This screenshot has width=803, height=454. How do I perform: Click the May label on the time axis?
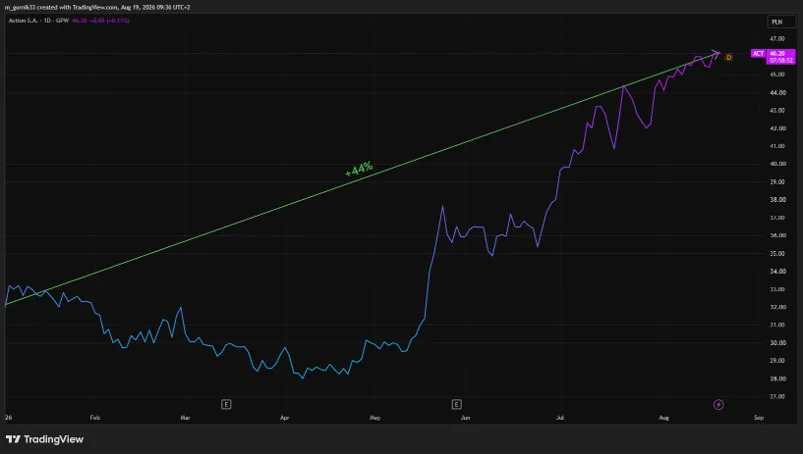coord(375,418)
